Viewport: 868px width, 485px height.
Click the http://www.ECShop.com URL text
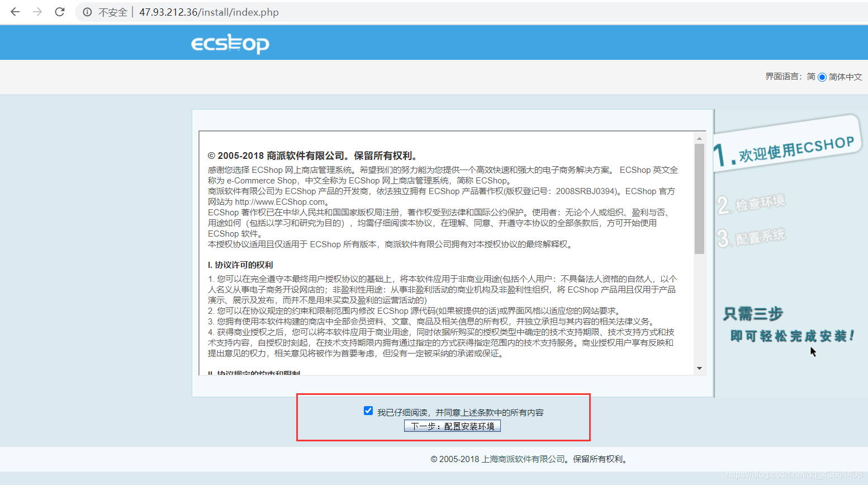click(x=279, y=202)
